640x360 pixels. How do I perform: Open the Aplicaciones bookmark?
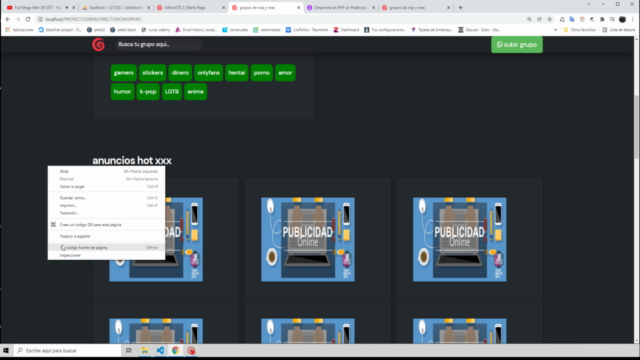coord(20,30)
